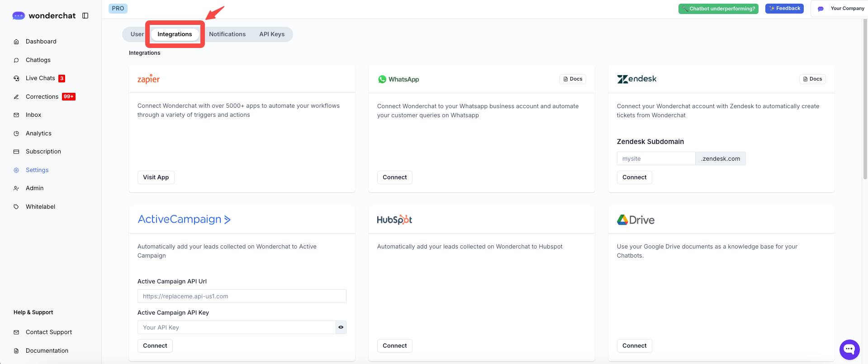Toggle API key visibility eye icon
The height and width of the screenshot is (364, 868).
[x=341, y=327]
